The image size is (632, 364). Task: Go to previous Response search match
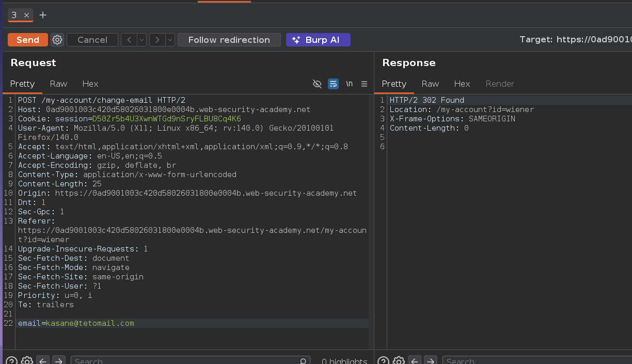(415, 361)
